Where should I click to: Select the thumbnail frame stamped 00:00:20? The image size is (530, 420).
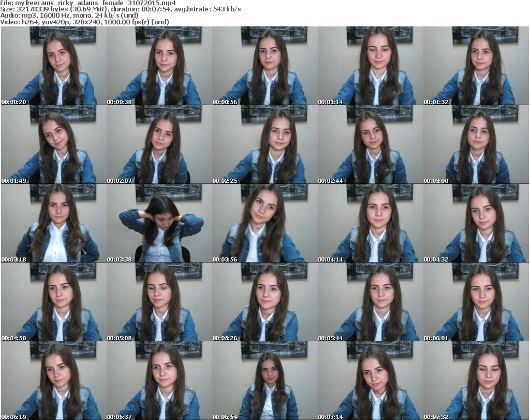coord(54,66)
